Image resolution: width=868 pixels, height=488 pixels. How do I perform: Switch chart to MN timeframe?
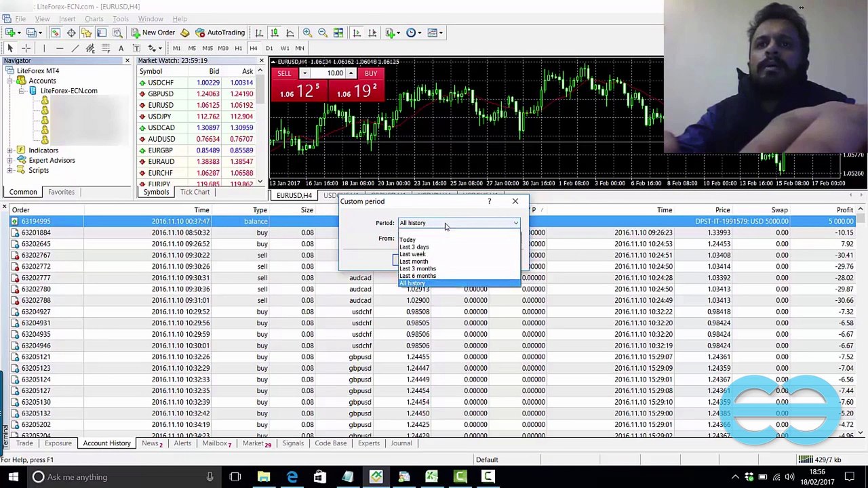(300, 48)
